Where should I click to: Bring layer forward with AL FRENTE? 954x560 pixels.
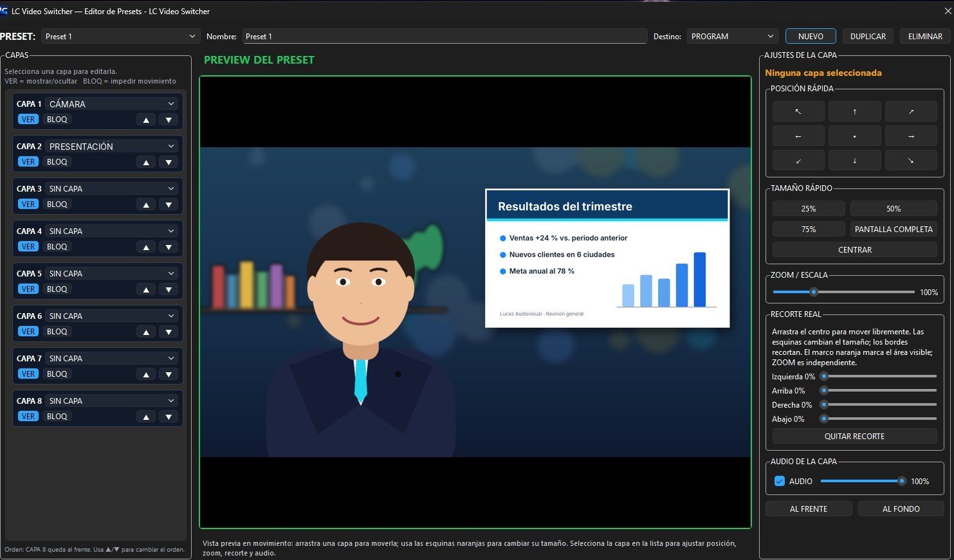(x=809, y=509)
